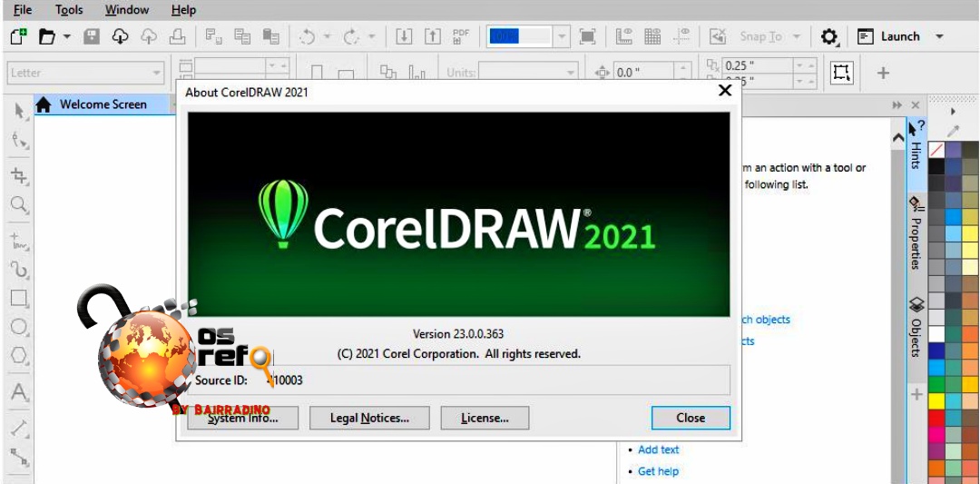Switch to the Welcome Screen tab

(103, 104)
